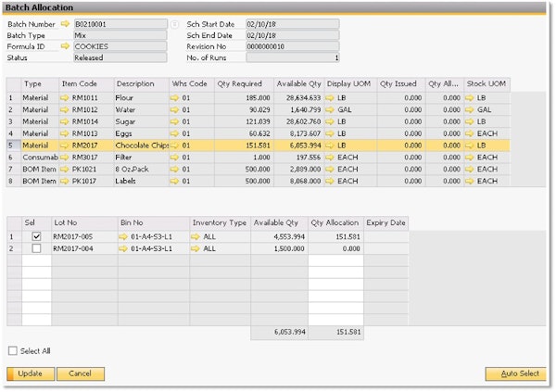The width and height of the screenshot is (556, 392).
Task: Select the Sugar description cell
Action: (141, 121)
